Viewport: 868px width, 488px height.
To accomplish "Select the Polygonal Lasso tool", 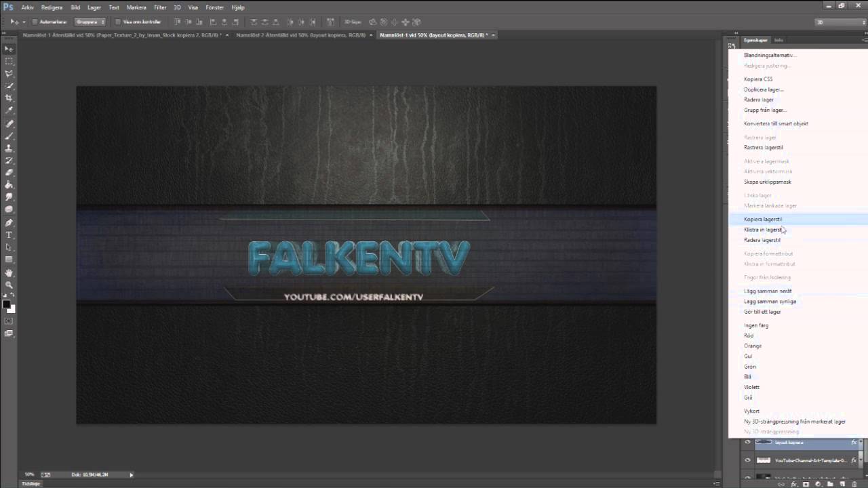I will click(x=9, y=73).
